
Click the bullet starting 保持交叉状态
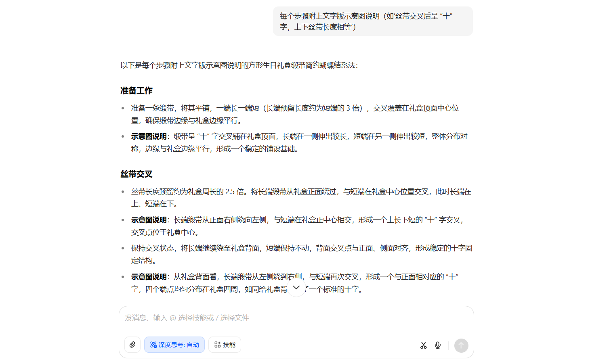301,248
